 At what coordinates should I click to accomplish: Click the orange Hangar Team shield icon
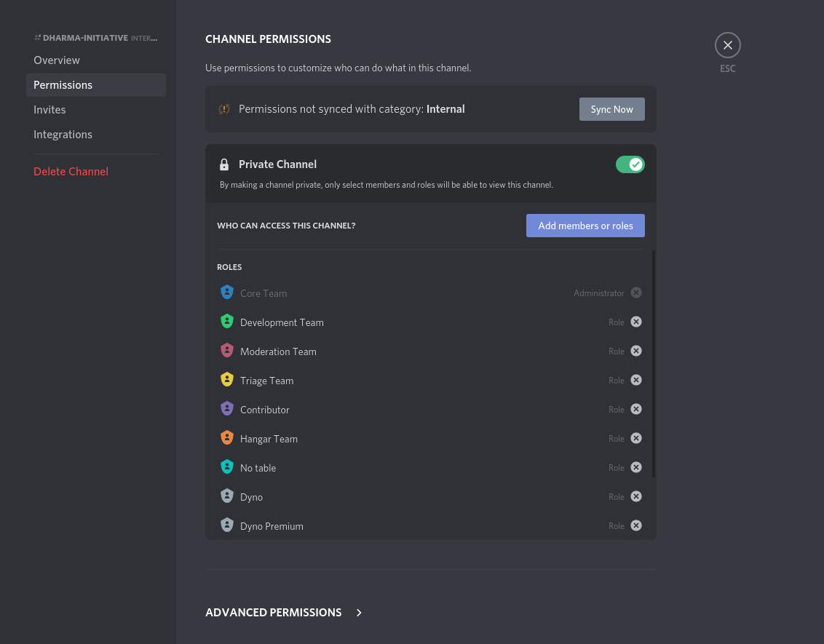pyautogui.click(x=227, y=437)
